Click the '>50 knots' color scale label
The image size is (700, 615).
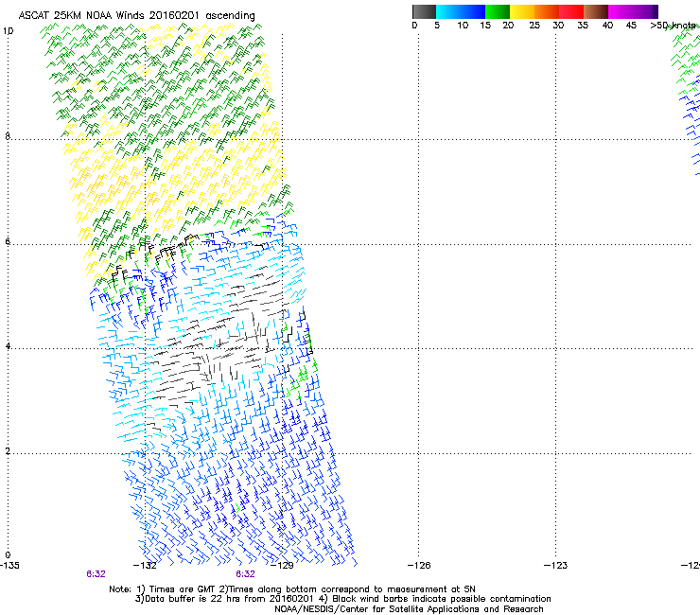tap(673, 26)
